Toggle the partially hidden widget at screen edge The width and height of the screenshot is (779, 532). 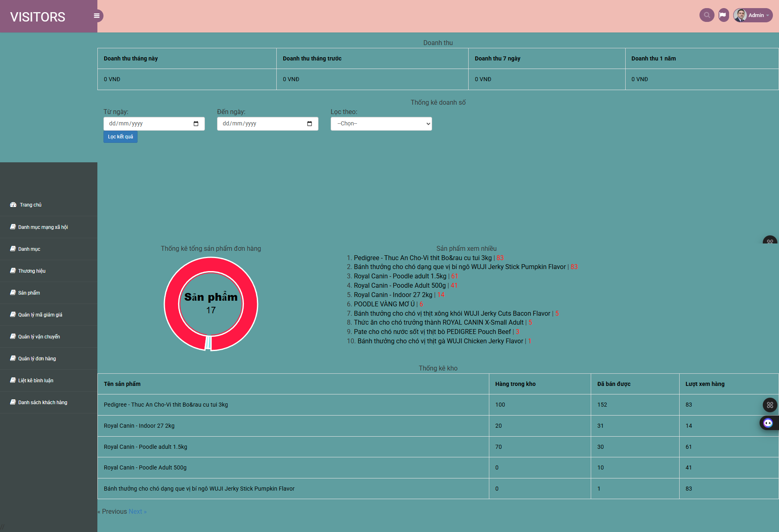(770, 241)
